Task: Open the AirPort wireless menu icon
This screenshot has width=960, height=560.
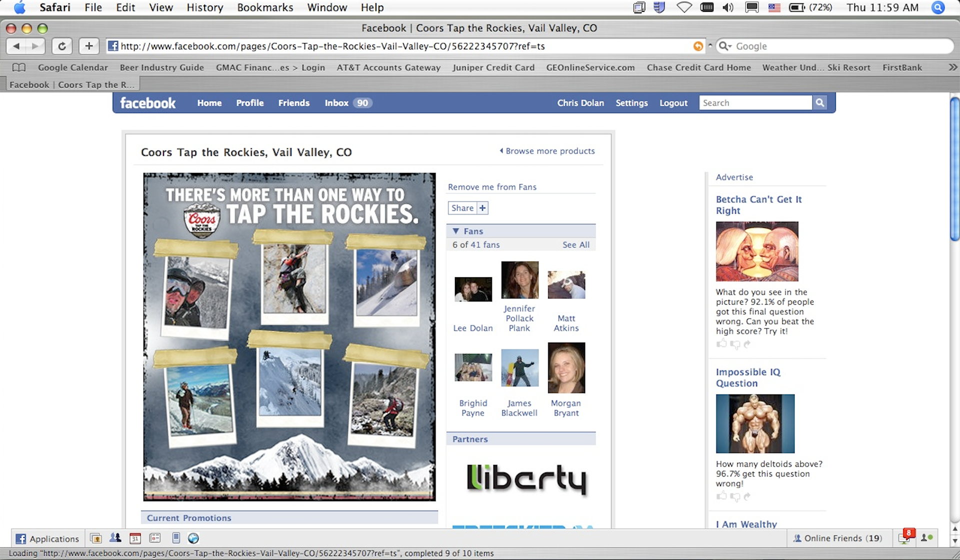Action: [x=684, y=7]
